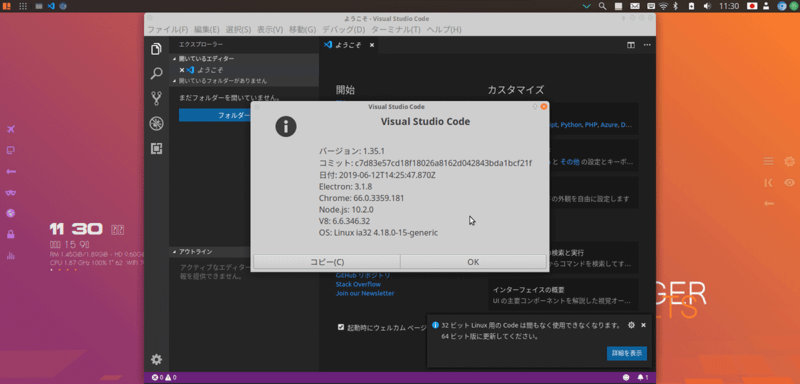Open the 編集(E) menu
Viewport: 800px width, 384px height.
pos(207,30)
